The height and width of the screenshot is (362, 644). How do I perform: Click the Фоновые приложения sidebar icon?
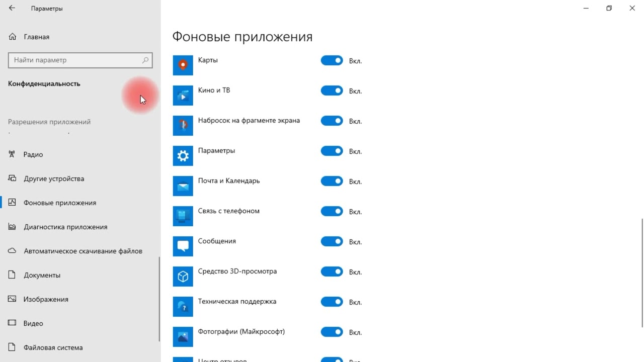pos(13,203)
